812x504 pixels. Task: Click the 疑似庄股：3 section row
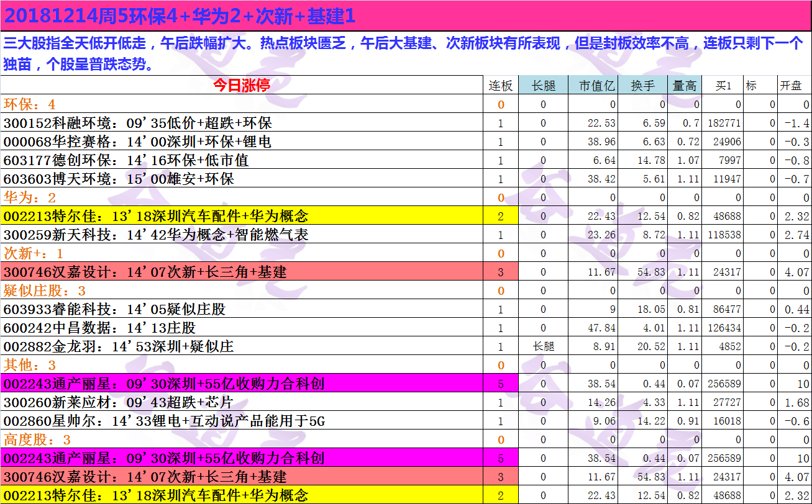pos(242,290)
